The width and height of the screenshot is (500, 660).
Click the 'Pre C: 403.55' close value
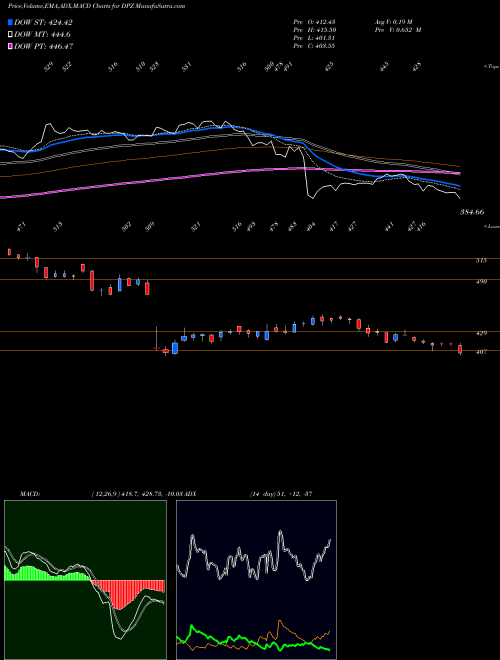tap(314, 46)
